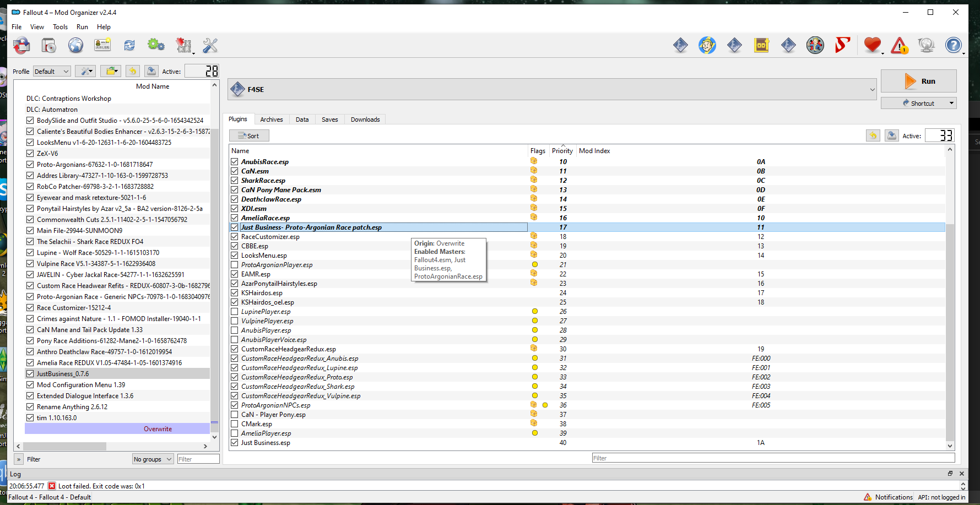
Task: Open mod list options wrench dropdown
Action: coord(85,71)
